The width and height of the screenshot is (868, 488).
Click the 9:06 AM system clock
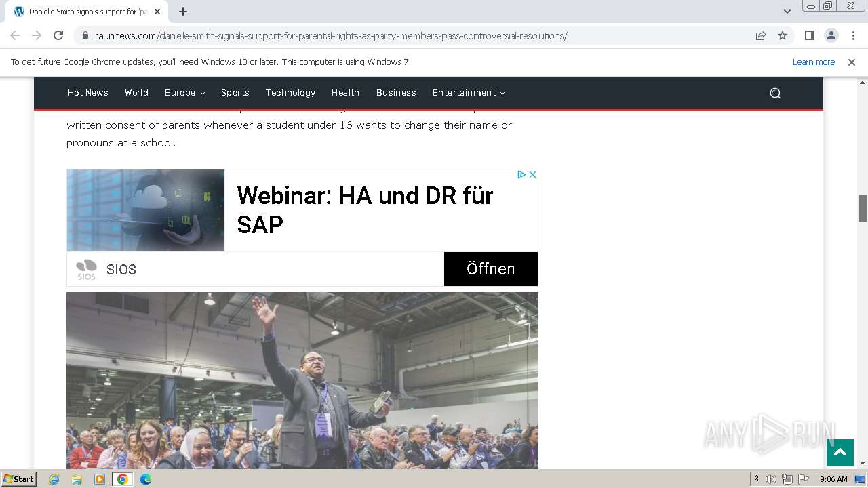(833, 479)
